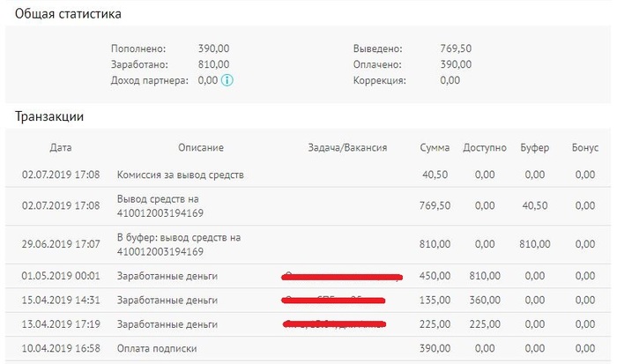
Task: Click the Заработано value 810,00 in statistics
Action: click(214, 64)
